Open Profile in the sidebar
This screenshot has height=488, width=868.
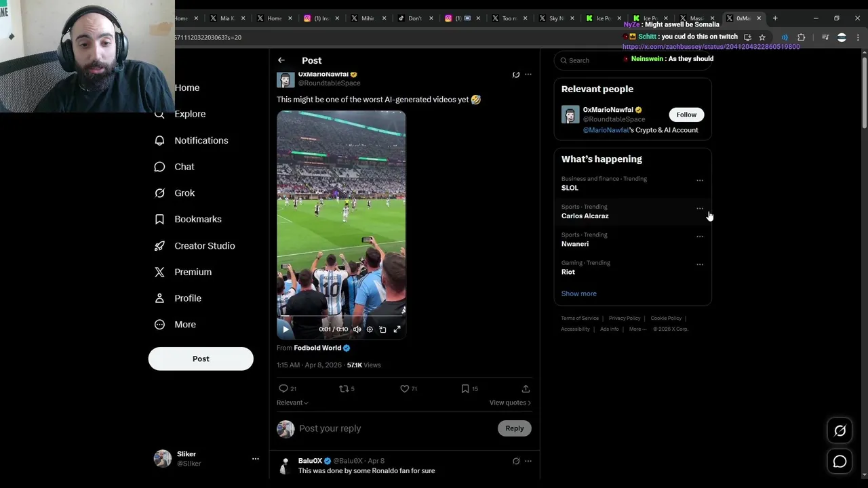(178, 298)
